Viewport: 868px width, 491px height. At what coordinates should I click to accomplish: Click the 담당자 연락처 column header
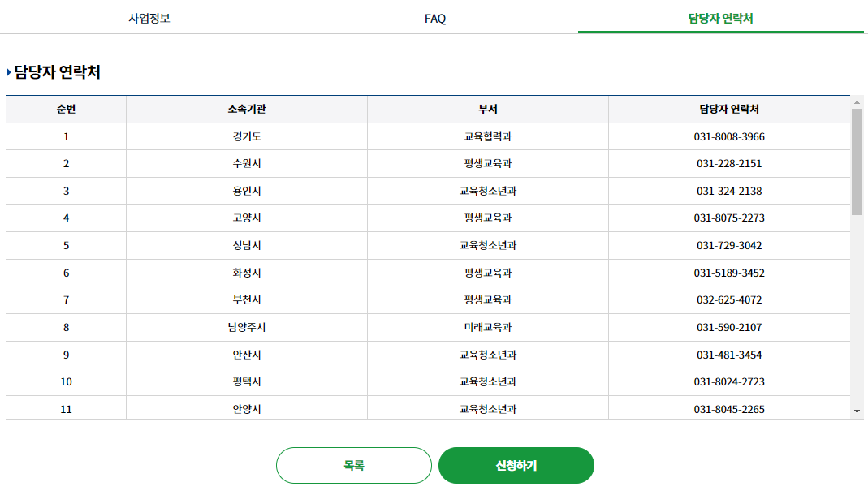[729, 110]
